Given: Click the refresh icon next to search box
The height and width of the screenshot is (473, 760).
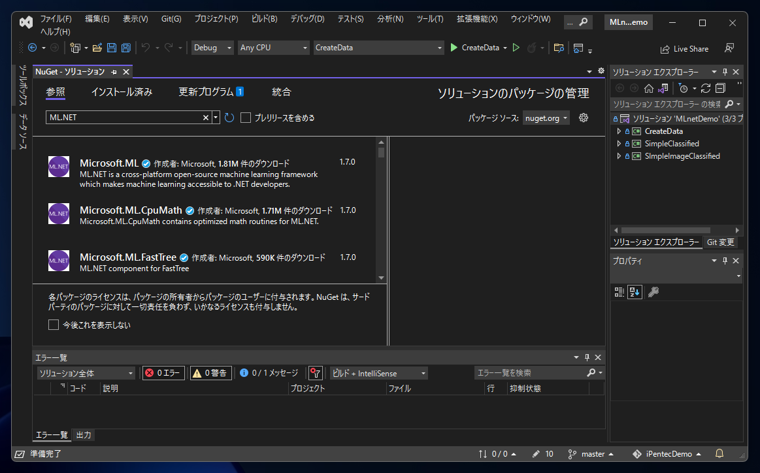Looking at the screenshot, I should [229, 117].
